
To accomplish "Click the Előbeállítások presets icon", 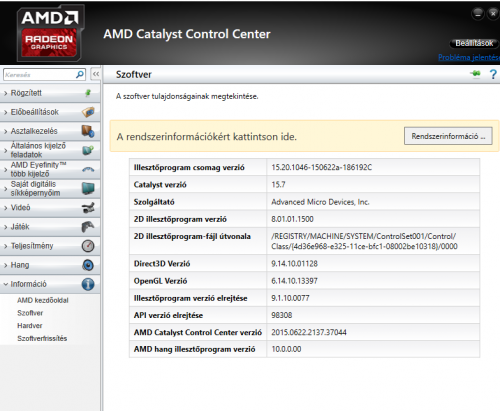I will (88, 112).
